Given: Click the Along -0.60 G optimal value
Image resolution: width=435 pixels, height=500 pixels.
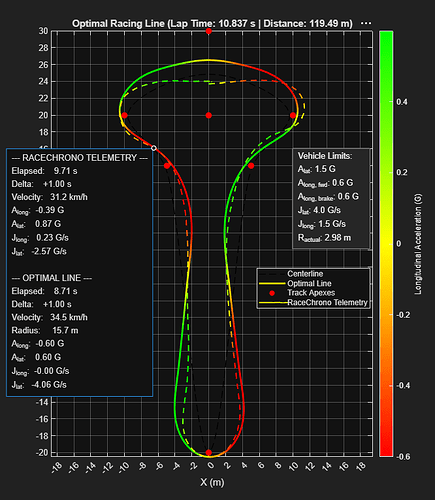Looking at the screenshot, I should pyautogui.click(x=38, y=344).
